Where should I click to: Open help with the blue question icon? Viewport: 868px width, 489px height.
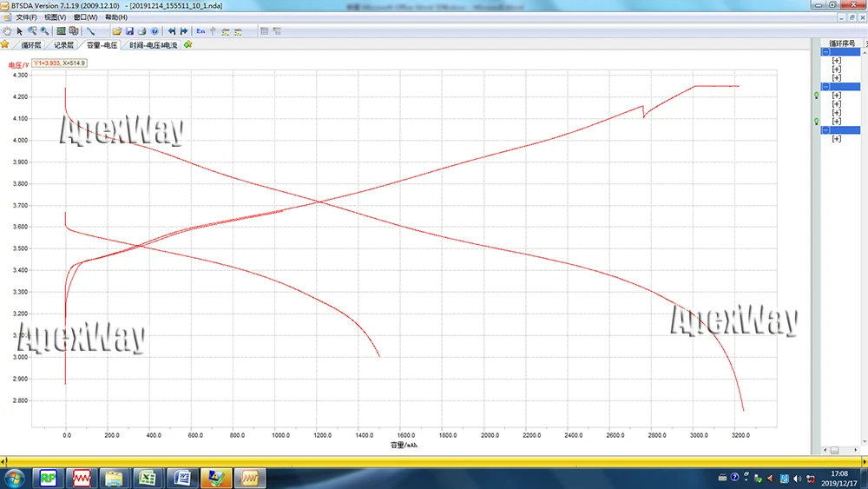pyautogui.click(x=155, y=31)
